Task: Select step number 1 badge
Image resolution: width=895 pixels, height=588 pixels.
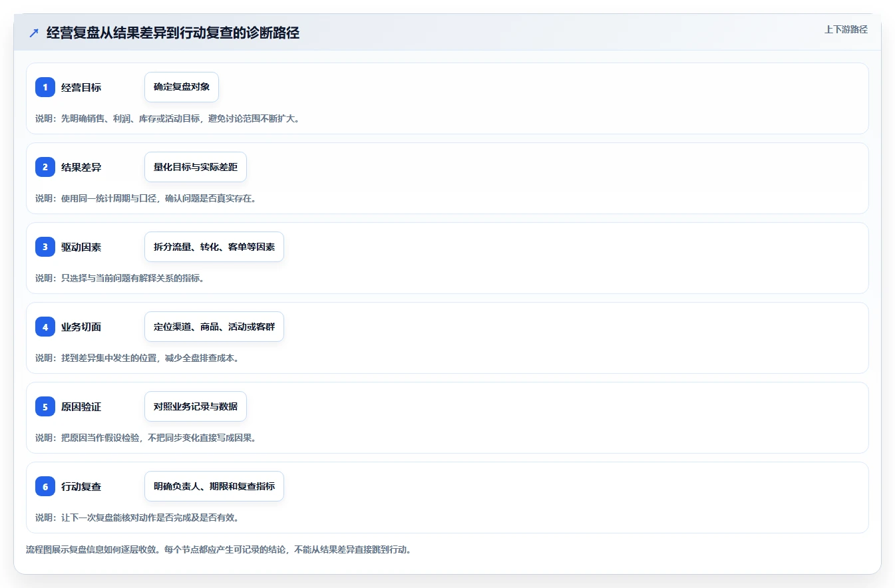Action: (45, 87)
